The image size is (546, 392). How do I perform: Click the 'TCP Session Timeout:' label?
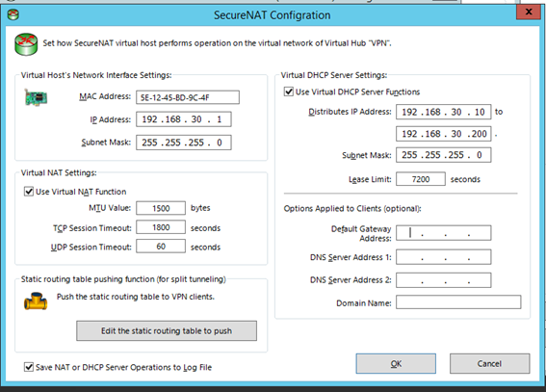92,228
